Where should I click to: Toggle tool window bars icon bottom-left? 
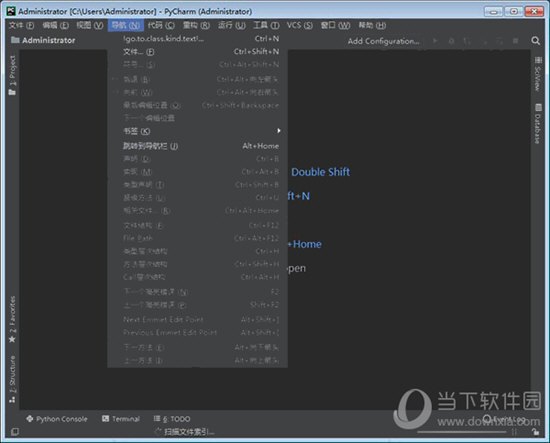point(14,432)
